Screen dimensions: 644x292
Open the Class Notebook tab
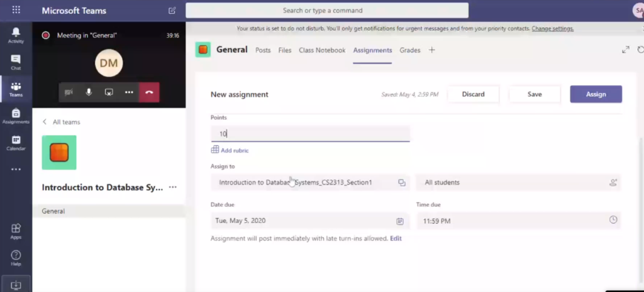coord(322,50)
